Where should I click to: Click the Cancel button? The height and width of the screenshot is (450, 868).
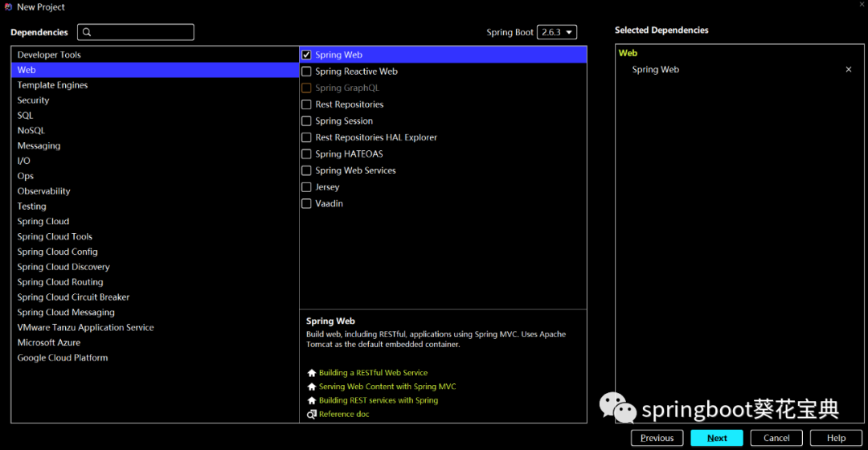(x=776, y=438)
